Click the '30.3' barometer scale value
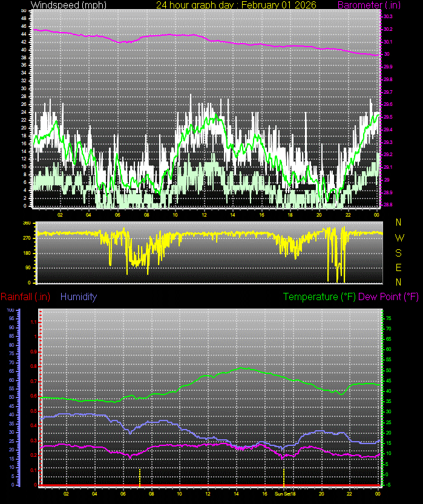Screen dimensions: 423x504 click(x=388, y=16)
